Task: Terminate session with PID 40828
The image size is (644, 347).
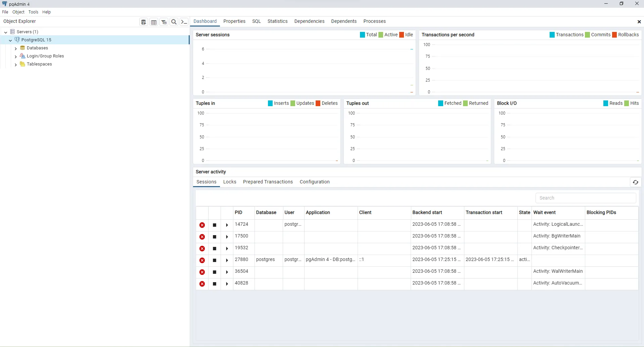Action: tap(202, 284)
